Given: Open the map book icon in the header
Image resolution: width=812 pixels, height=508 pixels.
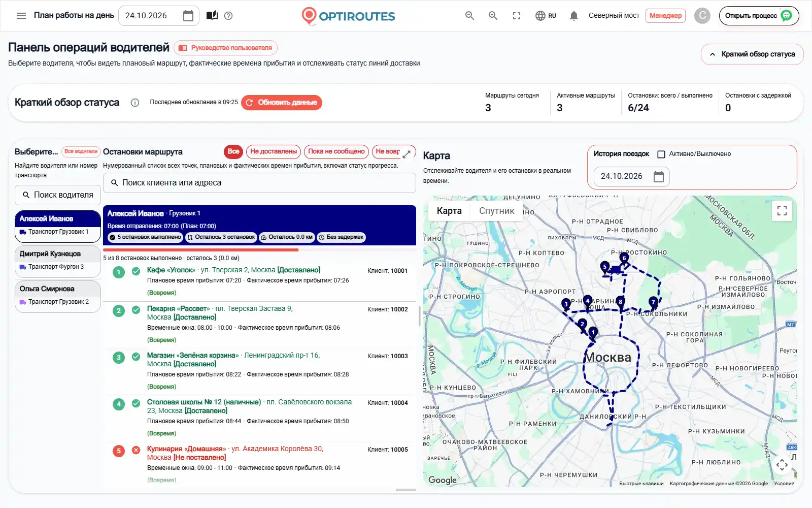Looking at the screenshot, I should click(x=212, y=16).
